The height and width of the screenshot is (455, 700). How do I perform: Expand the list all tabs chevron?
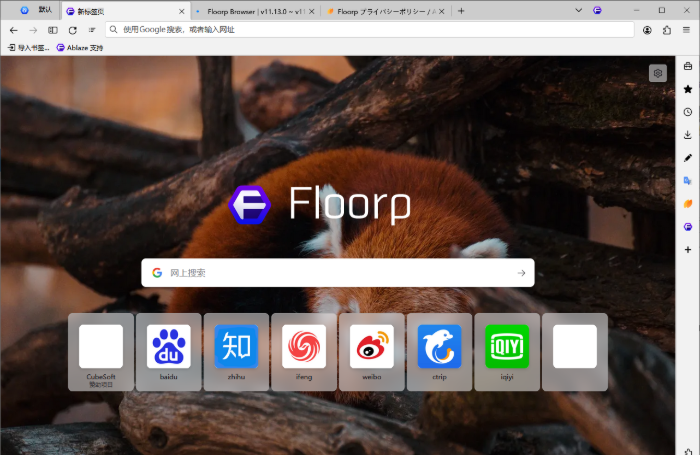tap(579, 10)
